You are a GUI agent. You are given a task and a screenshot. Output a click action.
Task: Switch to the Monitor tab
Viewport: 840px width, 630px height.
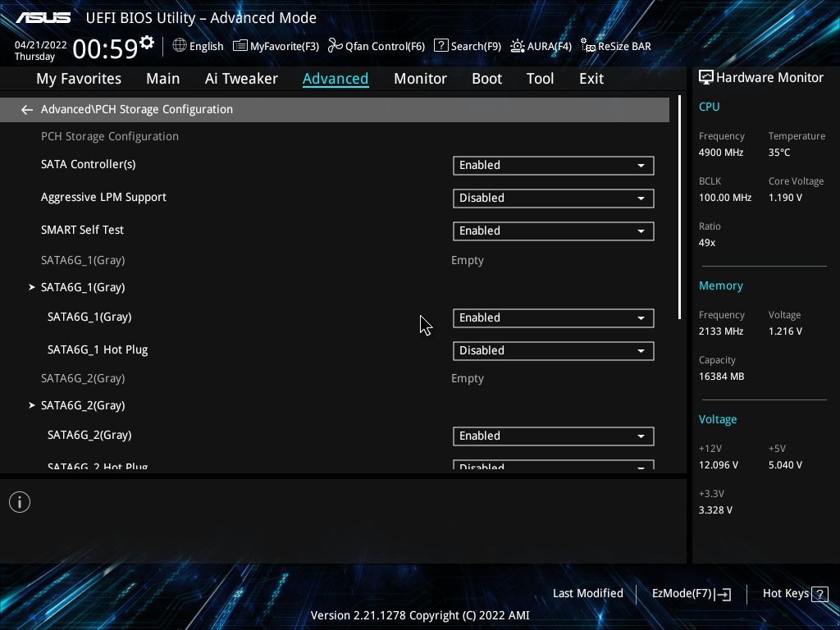[x=421, y=79]
